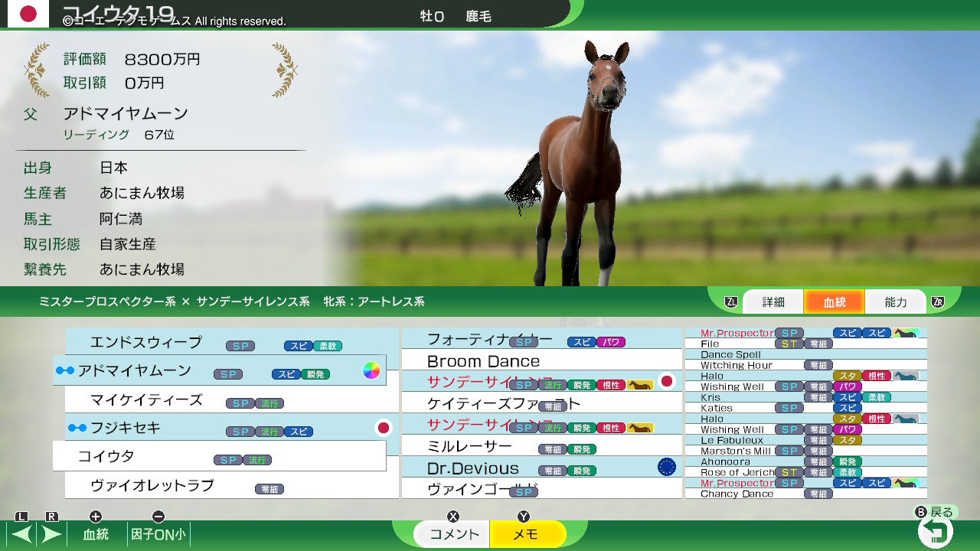Select Rose of Jericho in the pedigree

click(x=806, y=472)
